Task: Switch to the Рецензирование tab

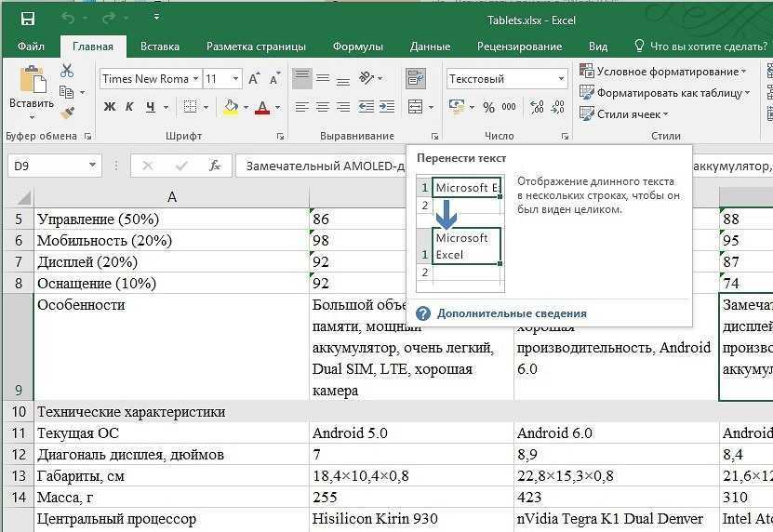Action: (x=519, y=47)
